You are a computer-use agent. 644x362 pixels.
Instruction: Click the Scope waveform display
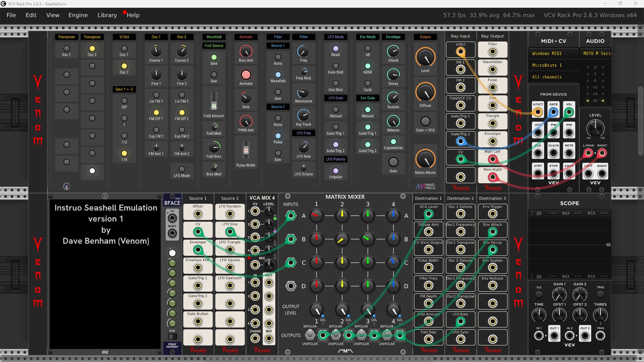click(x=569, y=245)
